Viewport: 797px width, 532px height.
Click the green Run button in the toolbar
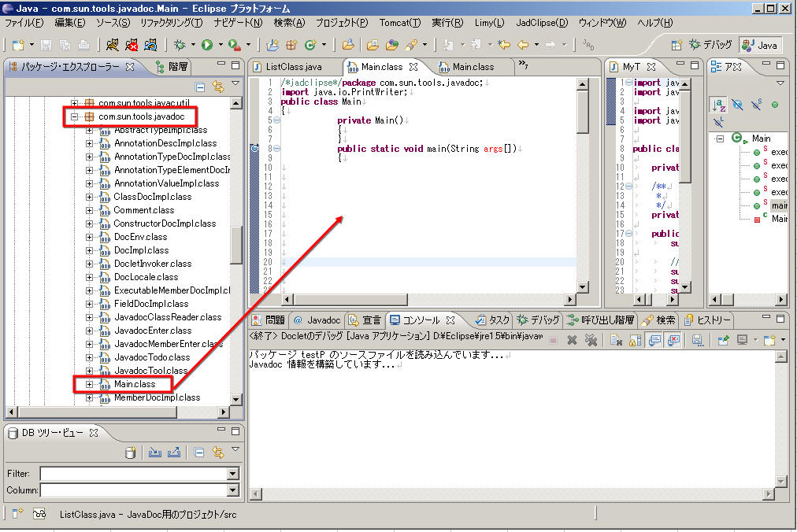[x=207, y=45]
